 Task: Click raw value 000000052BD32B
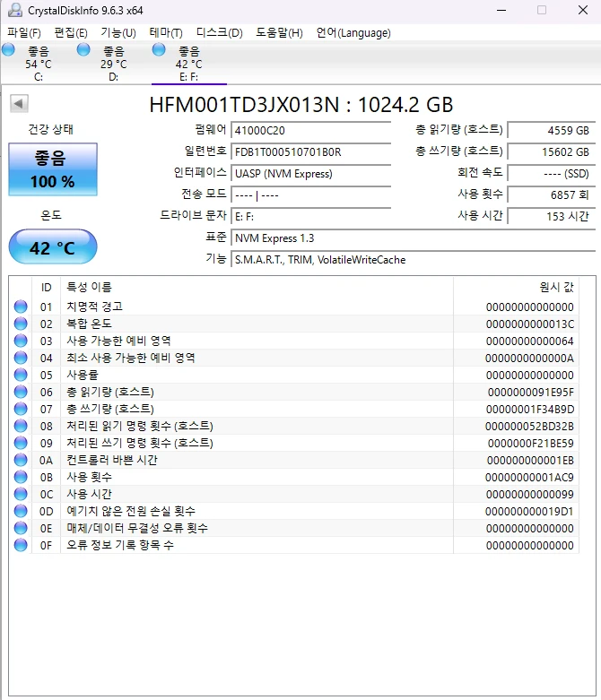(x=530, y=427)
